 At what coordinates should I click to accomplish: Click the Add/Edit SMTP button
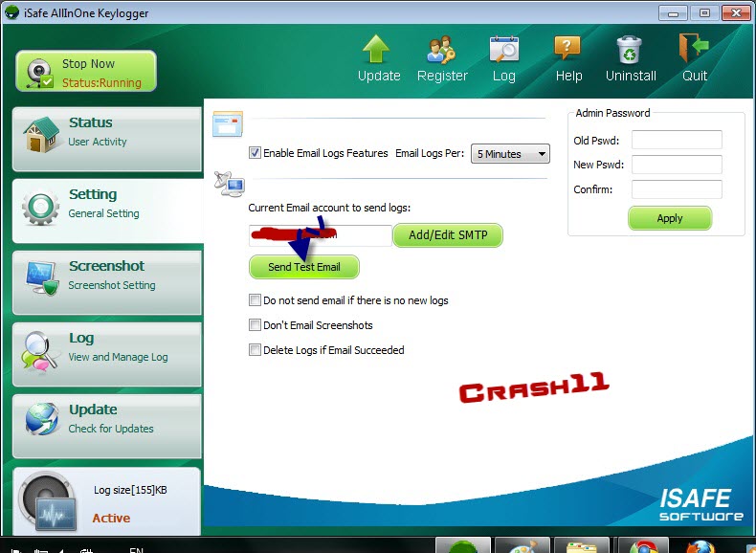click(x=448, y=235)
